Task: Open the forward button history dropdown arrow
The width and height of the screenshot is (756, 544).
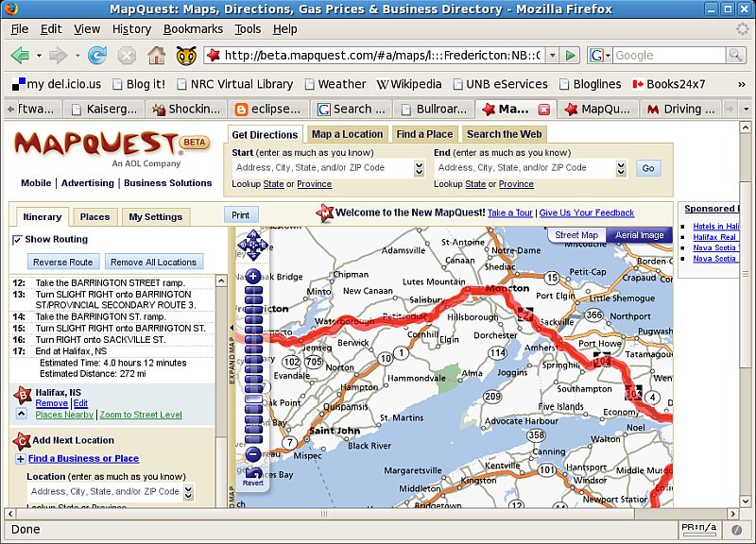Action: [x=77, y=56]
